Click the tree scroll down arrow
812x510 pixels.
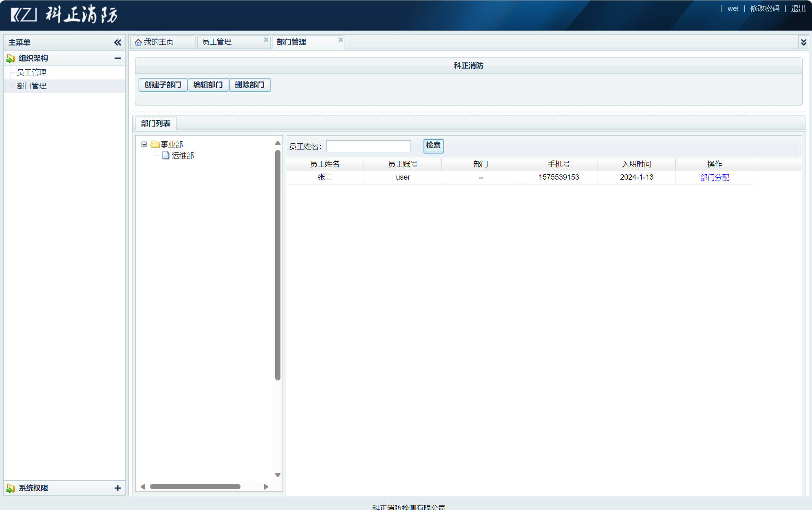point(278,475)
